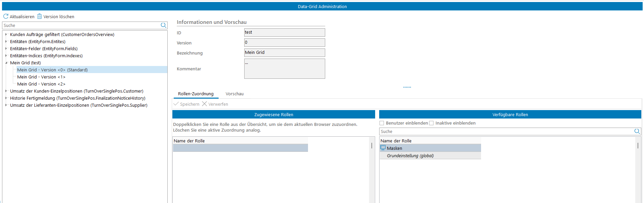Click the Verwerfen X icon
Viewport: 644px width, 203px height.
[x=204, y=104]
